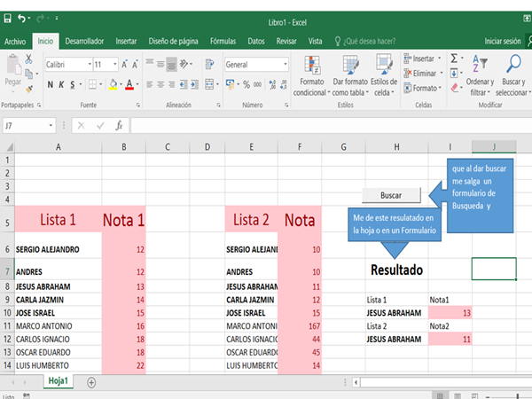This screenshot has width=532, height=399.
Task: Click Iniciar sesión link
Action: coord(503,41)
